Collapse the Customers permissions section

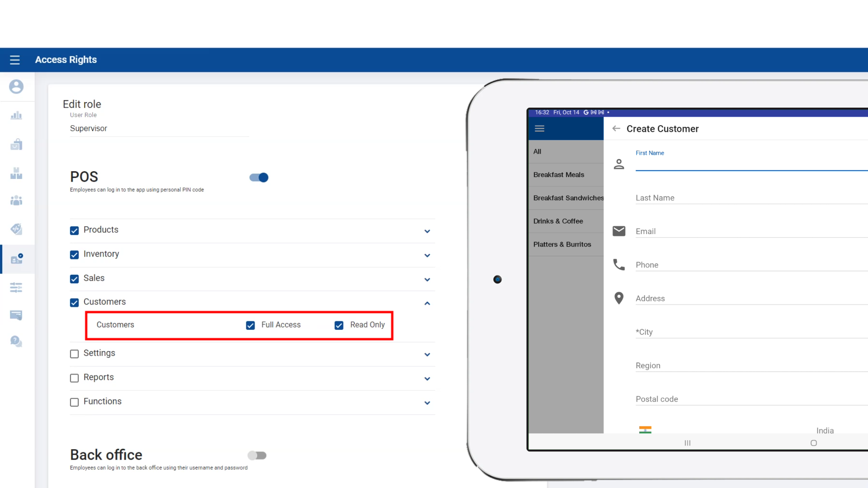coord(427,303)
